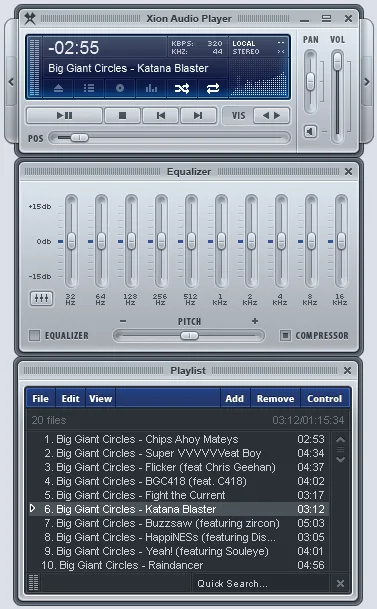The image size is (377, 609).
Task: Enable the EQUALIZER checkbox
Action: pos(35,335)
